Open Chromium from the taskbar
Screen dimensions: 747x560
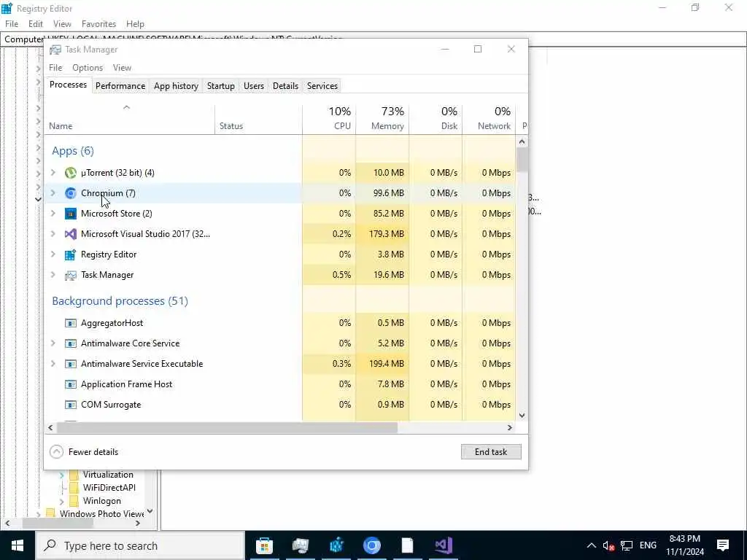[371, 545]
